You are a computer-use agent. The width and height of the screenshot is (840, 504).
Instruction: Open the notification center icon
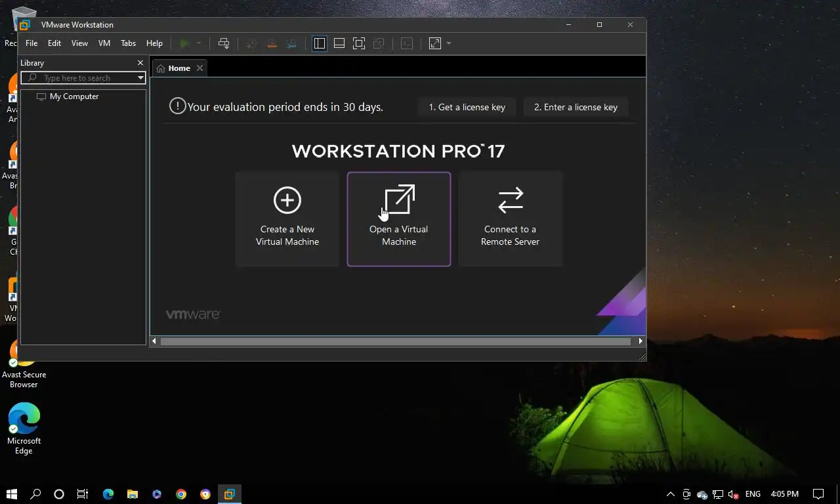coord(818,494)
